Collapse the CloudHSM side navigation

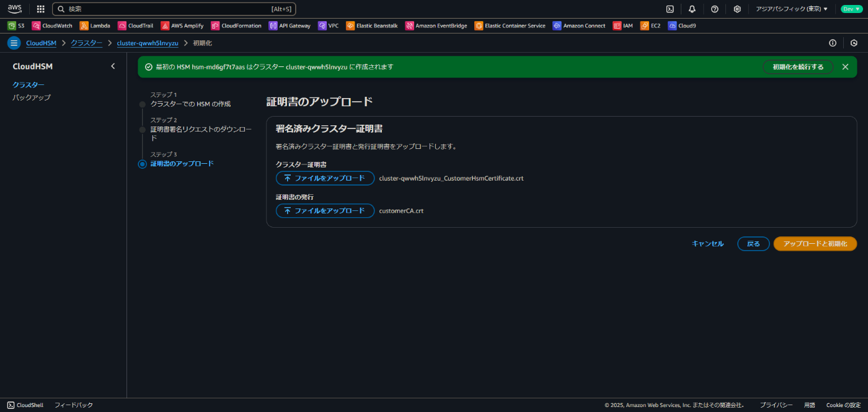point(113,66)
